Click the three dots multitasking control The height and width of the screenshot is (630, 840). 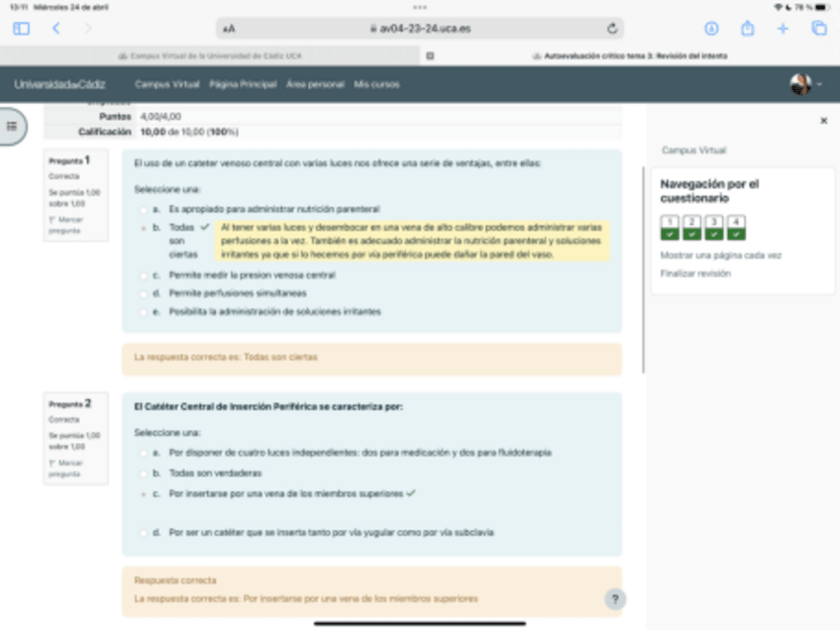[x=420, y=8]
